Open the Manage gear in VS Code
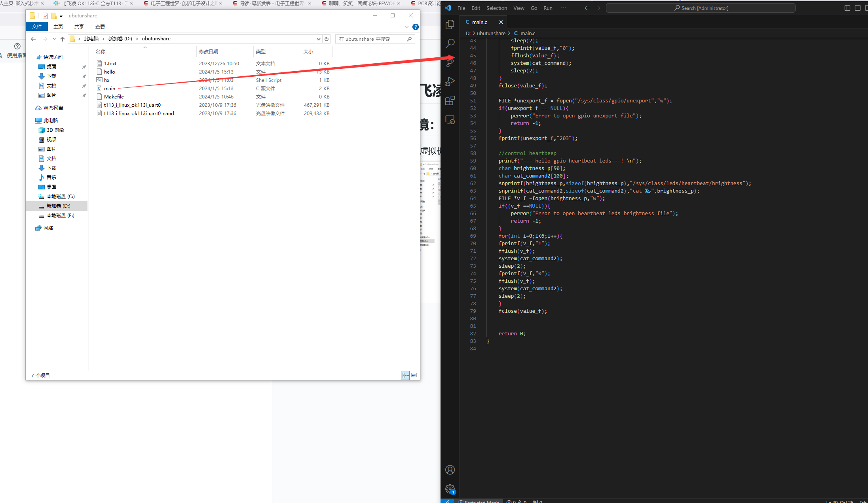 pyautogui.click(x=450, y=489)
